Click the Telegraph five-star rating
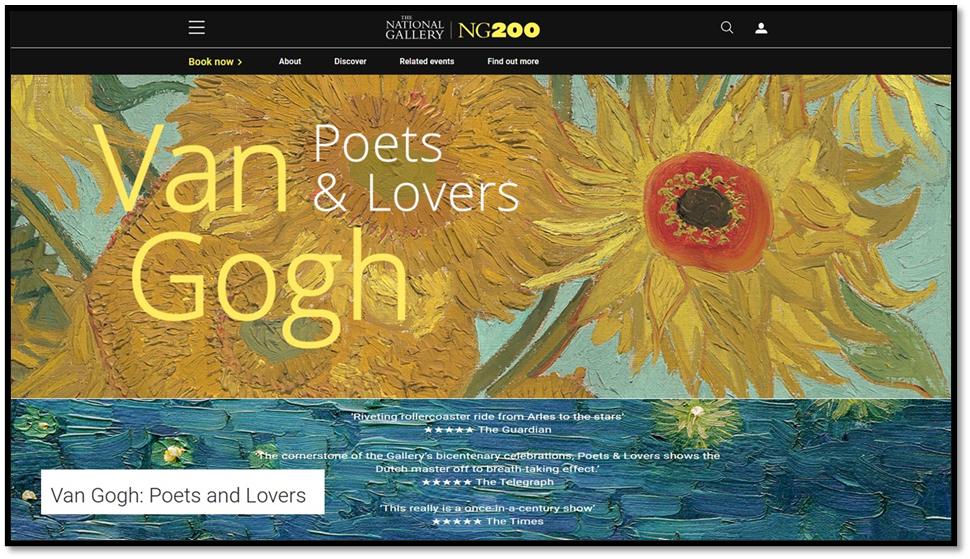This screenshot has width=970, height=559. coord(487,482)
